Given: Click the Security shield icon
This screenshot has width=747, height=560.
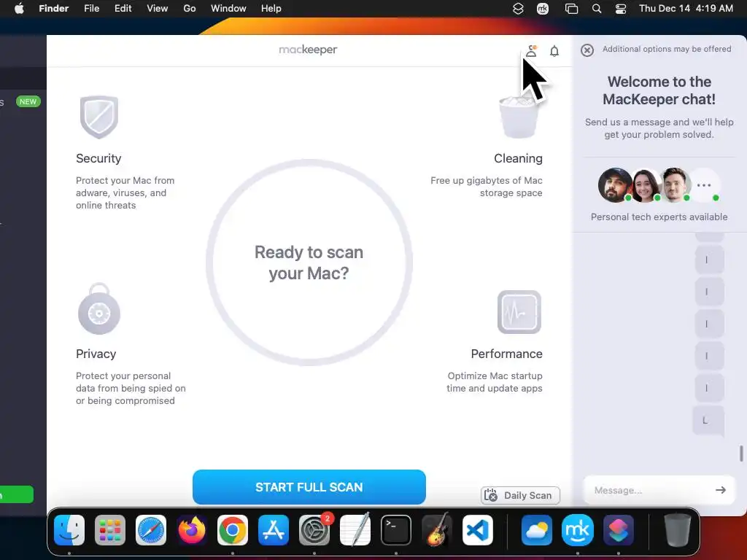Looking at the screenshot, I should (99, 117).
